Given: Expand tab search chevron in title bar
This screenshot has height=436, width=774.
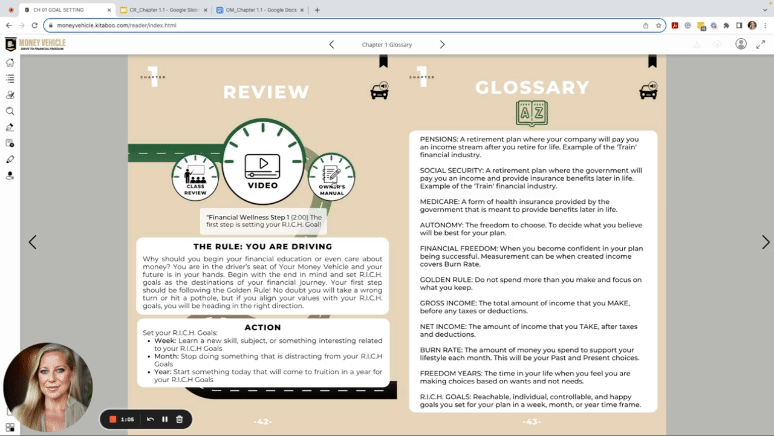Looking at the screenshot, I should pyautogui.click(x=765, y=10).
